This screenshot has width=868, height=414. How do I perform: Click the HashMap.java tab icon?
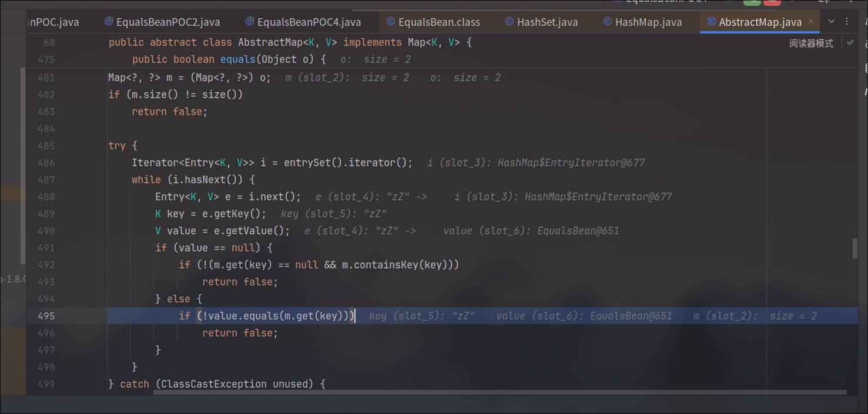608,22
